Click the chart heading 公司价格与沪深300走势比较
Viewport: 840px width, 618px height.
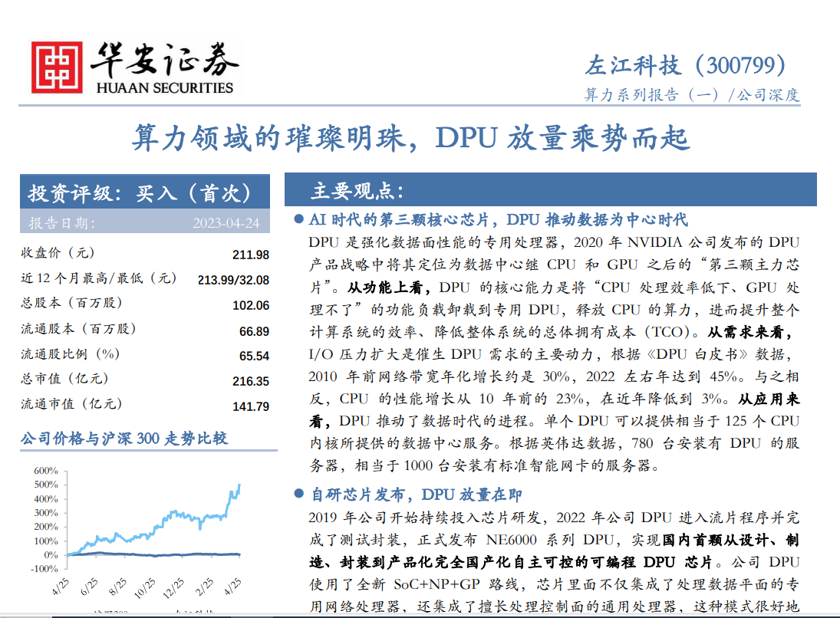tap(124, 439)
